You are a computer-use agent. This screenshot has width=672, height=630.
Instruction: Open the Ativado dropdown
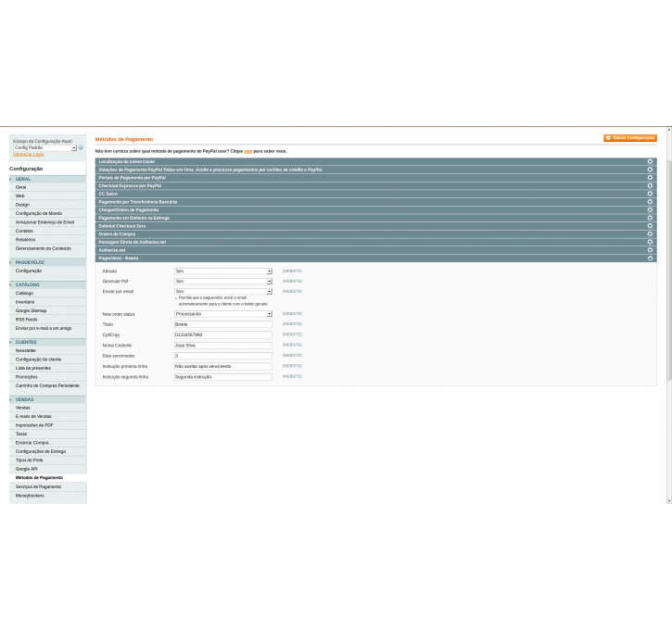tap(222, 271)
